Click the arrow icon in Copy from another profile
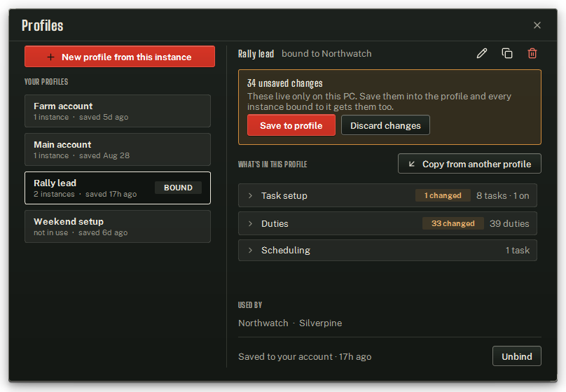Viewport: 566px width, 392px height. click(411, 164)
